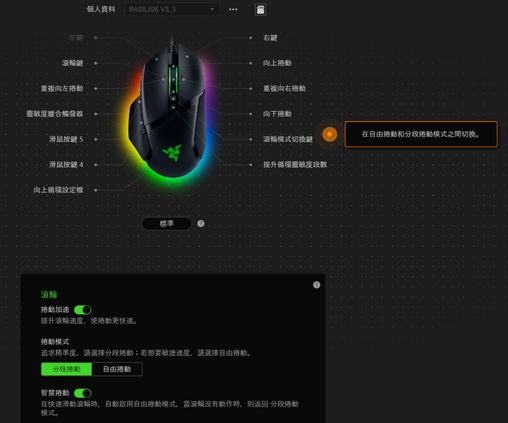Toggle the 捲動加速 switch
Image resolution: width=508 pixels, height=423 pixels.
tap(83, 310)
